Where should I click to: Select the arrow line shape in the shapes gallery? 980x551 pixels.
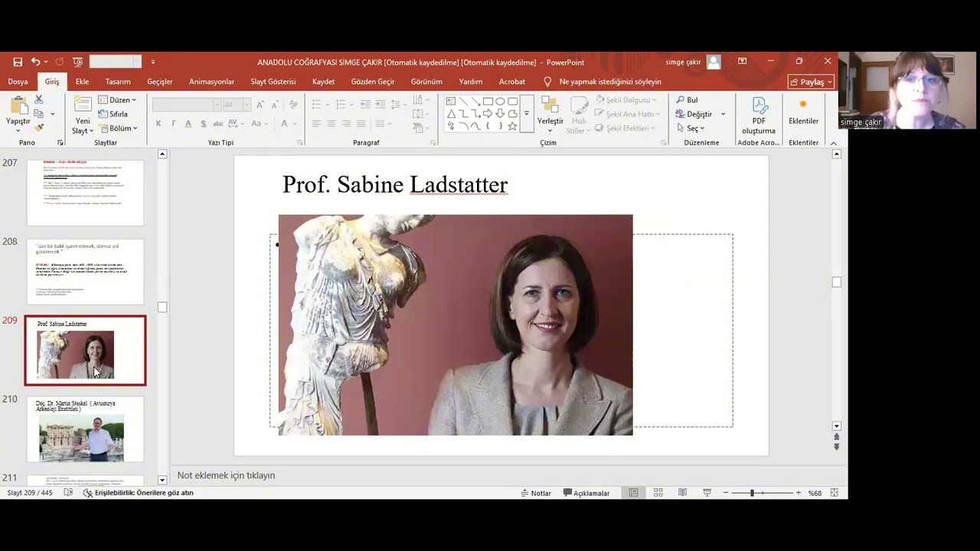(x=475, y=101)
